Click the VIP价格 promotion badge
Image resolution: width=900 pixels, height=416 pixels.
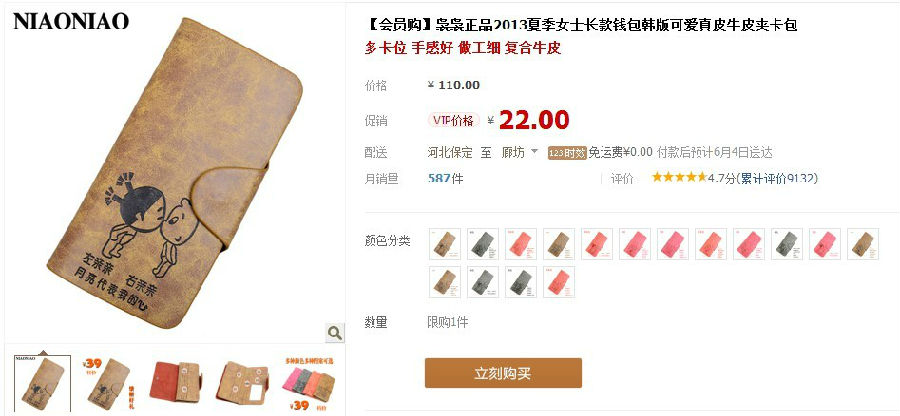(x=453, y=120)
